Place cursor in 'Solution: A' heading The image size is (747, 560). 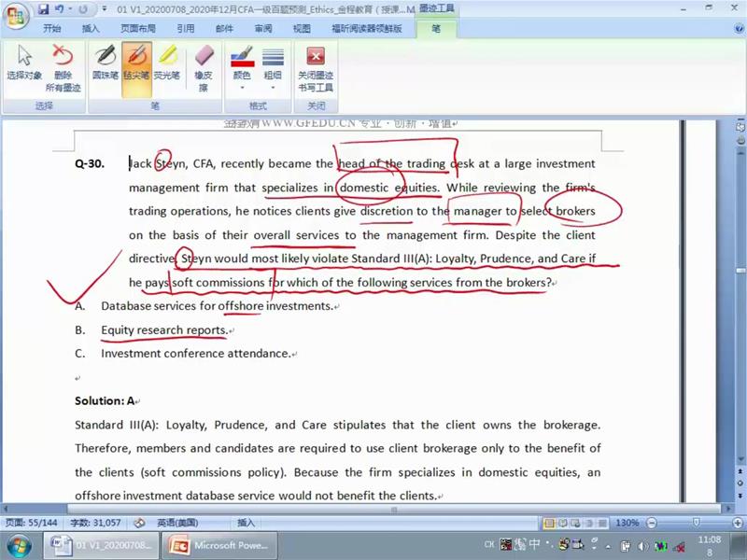105,401
